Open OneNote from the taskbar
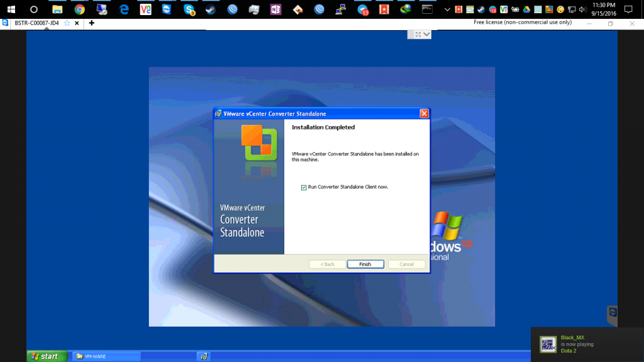 pos(275,9)
